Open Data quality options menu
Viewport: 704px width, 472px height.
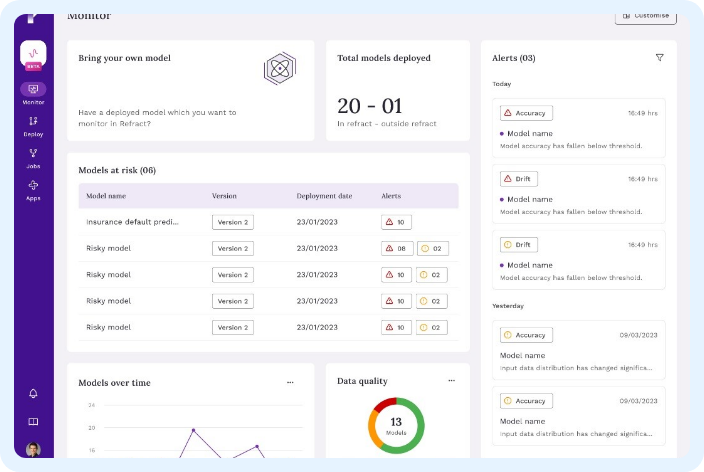(451, 380)
